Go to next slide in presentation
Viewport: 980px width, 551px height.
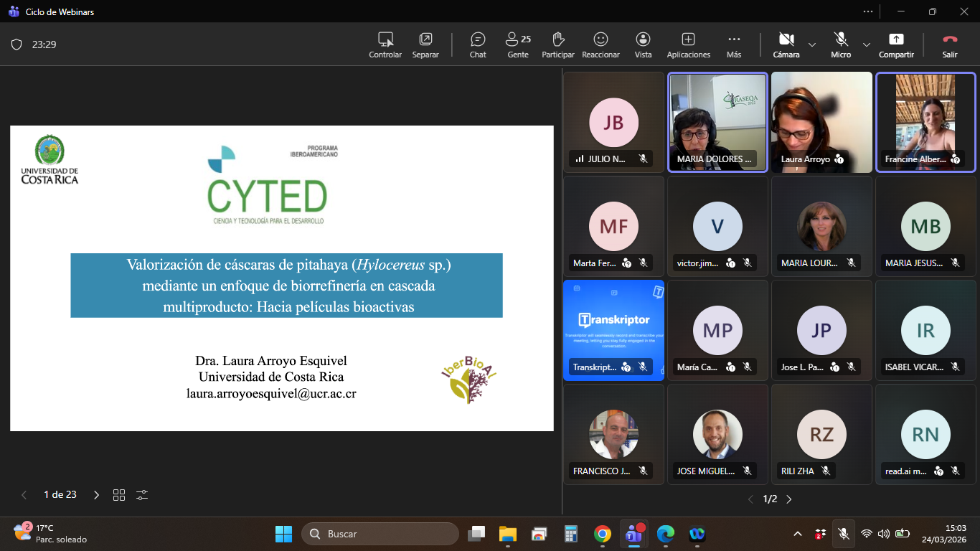point(96,495)
